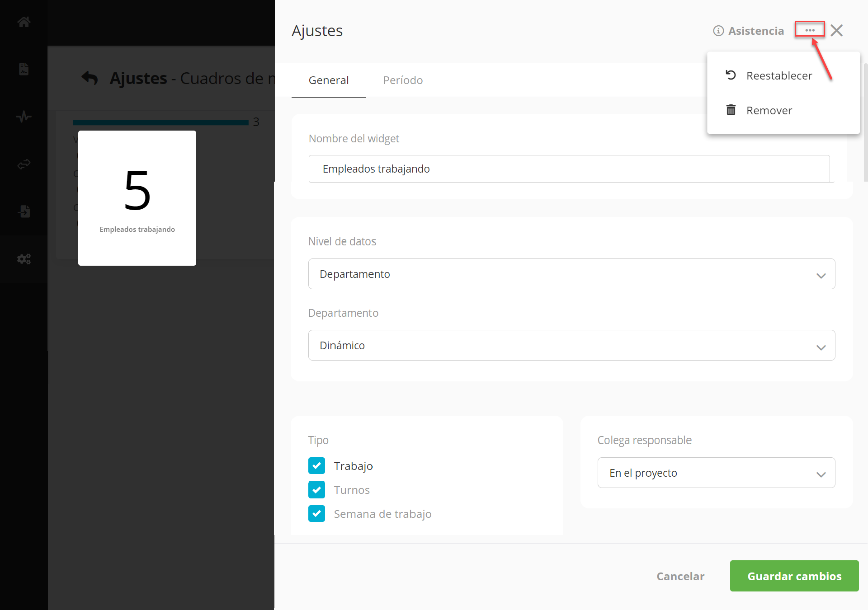868x610 pixels.
Task: Open the three-dots more options menu
Action: pyautogui.click(x=810, y=30)
